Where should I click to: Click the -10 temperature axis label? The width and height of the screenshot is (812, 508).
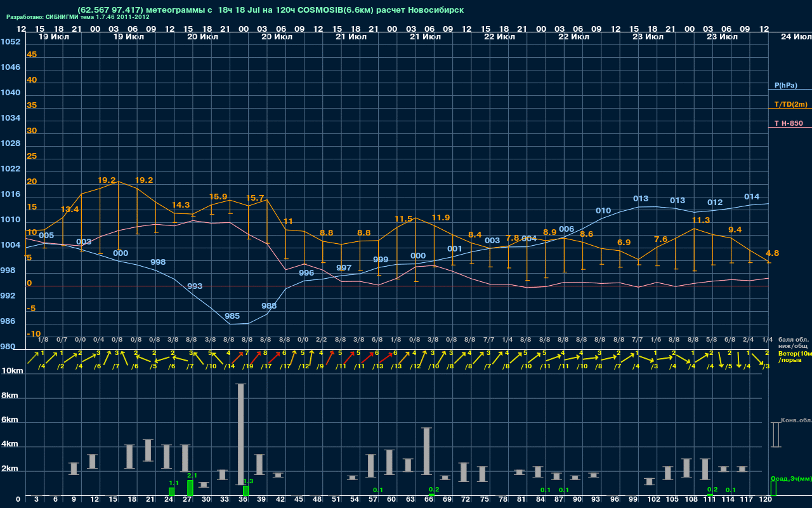[x=34, y=334]
